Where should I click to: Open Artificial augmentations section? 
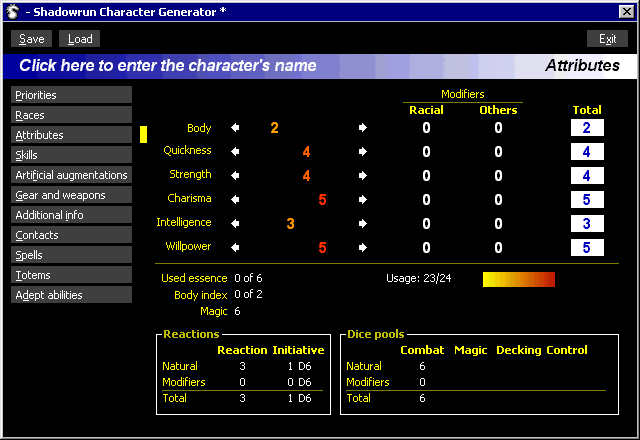click(71, 175)
